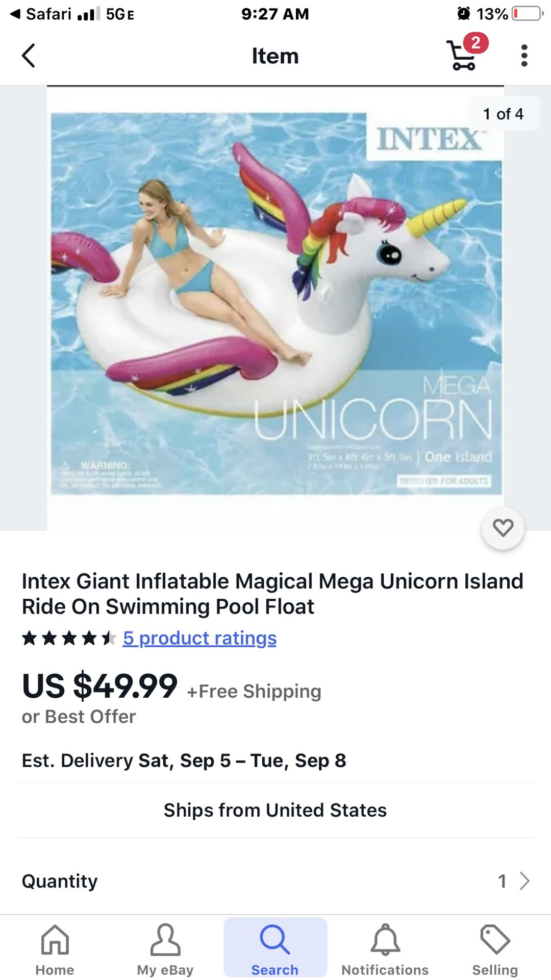Tap the Ships from United States row
Image resolution: width=551 pixels, height=980 pixels.
click(x=275, y=810)
